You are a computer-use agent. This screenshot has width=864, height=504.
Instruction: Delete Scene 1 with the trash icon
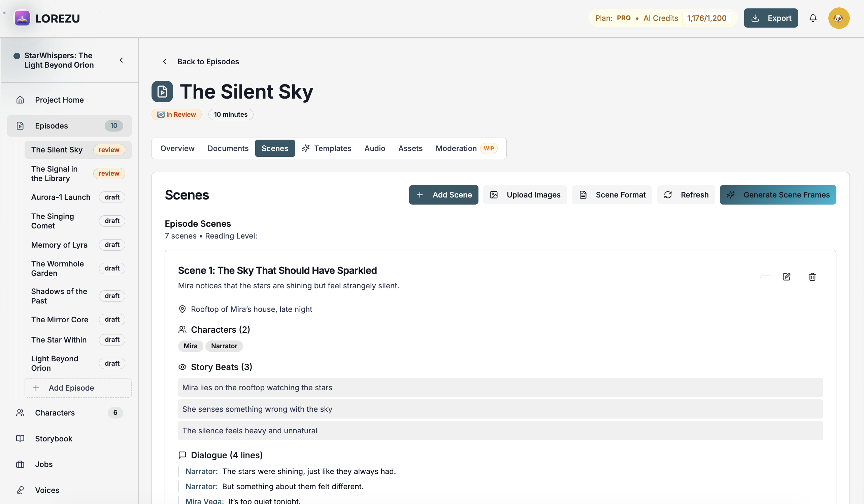(x=812, y=277)
